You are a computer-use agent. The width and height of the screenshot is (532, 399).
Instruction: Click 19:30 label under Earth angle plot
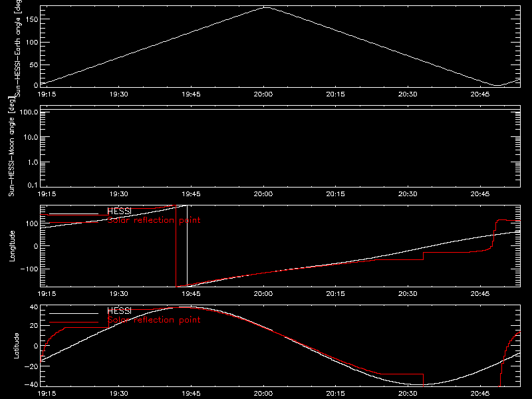(119, 94)
